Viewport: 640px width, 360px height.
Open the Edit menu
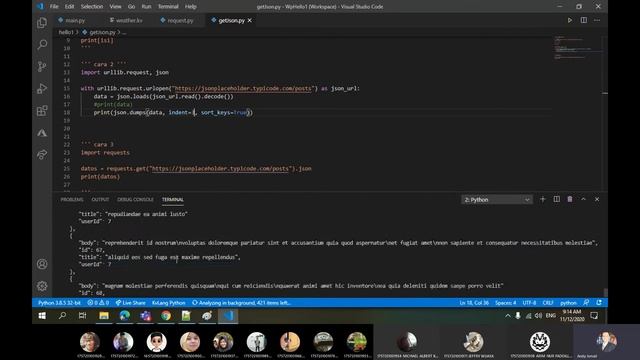(x=69, y=7)
